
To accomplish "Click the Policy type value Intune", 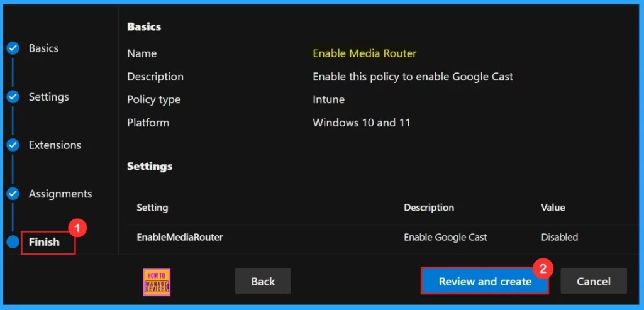I will 328,100.
